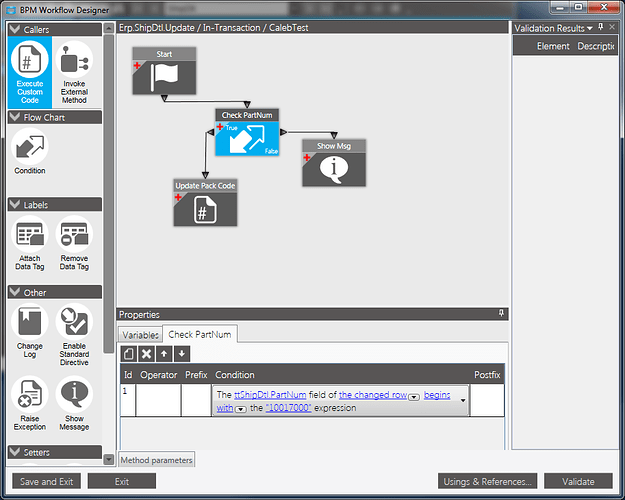Close the Validation Results panel
This screenshot has width=625, height=500.
coord(612,27)
